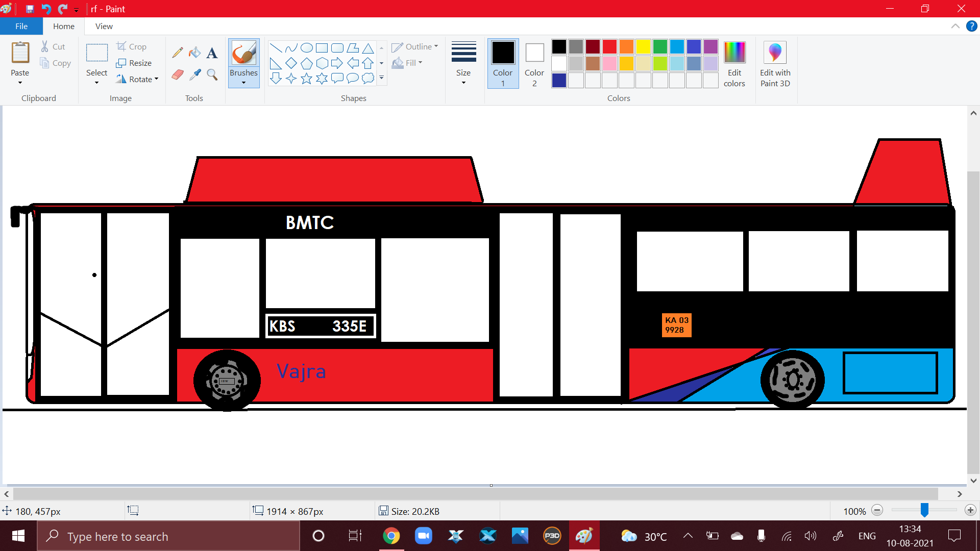
Task: Click the Windows Start button
Action: pyautogui.click(x=18, y=536)
